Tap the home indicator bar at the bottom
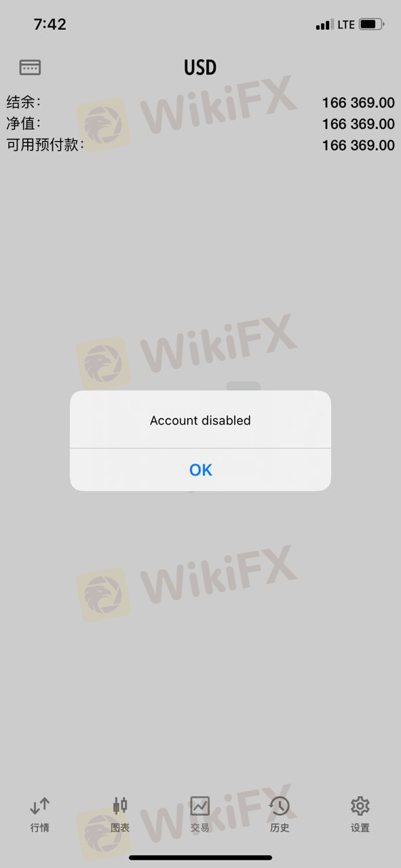This screenshot has height=868, width=401. (200, 858)
